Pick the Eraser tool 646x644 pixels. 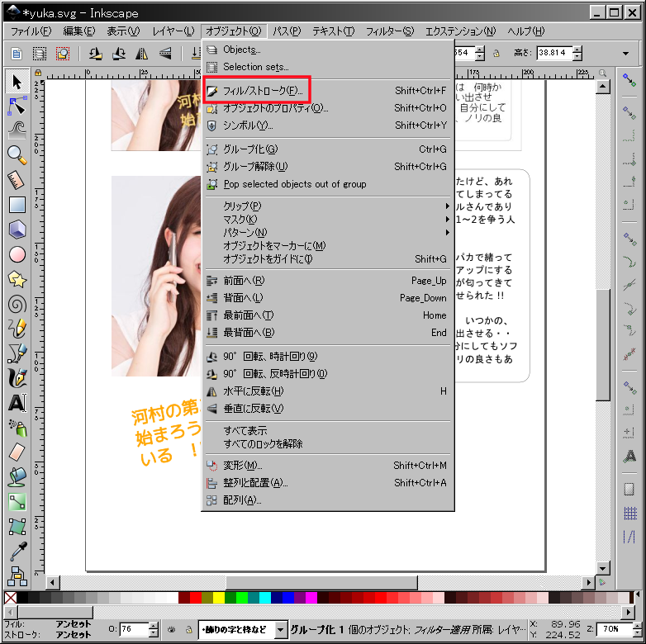point(17,452)
